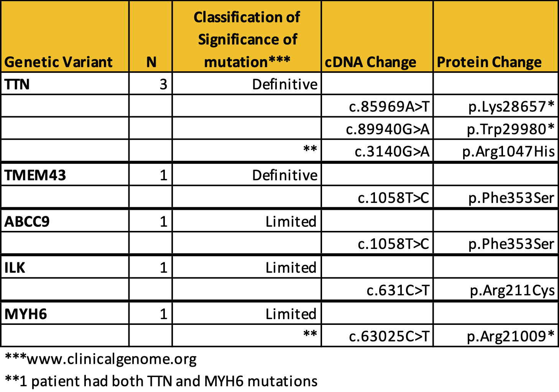Click the Classification of Significance header
Image resolution: width=559 pixels, height=392 pixels.
coord(247,39)
